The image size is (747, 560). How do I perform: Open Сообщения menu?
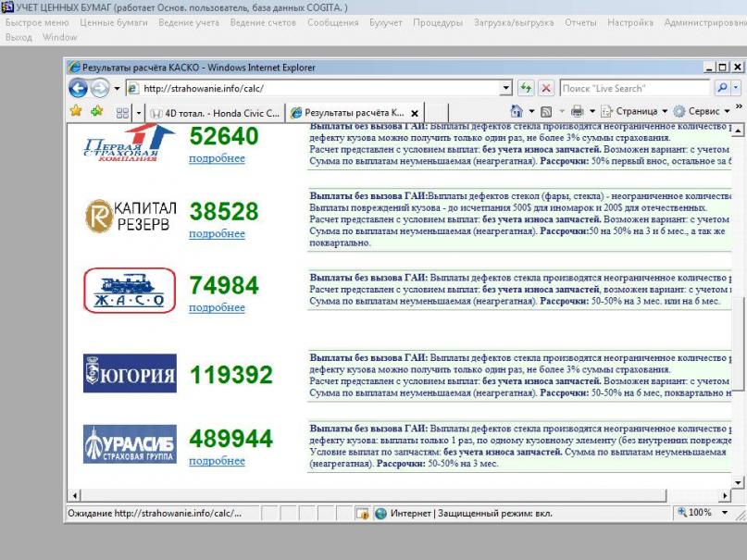pyautogui.click(x=332, y=22)
